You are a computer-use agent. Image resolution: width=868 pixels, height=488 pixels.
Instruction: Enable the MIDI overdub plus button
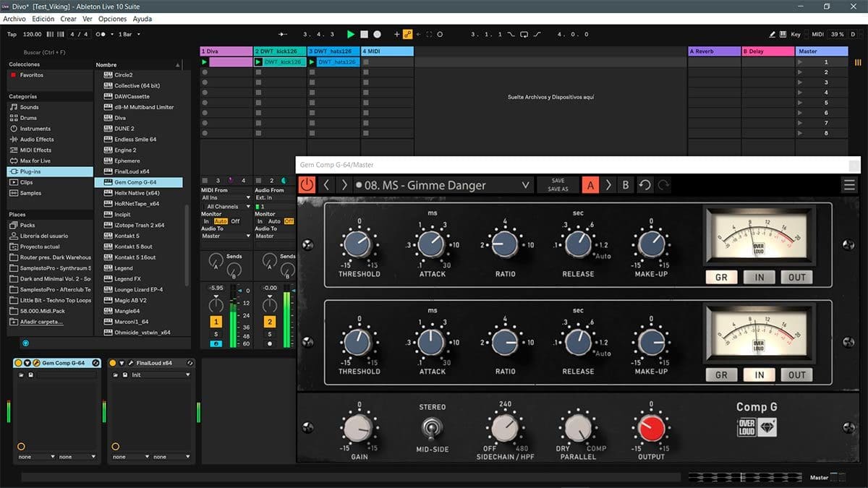(x=396, y=34)
